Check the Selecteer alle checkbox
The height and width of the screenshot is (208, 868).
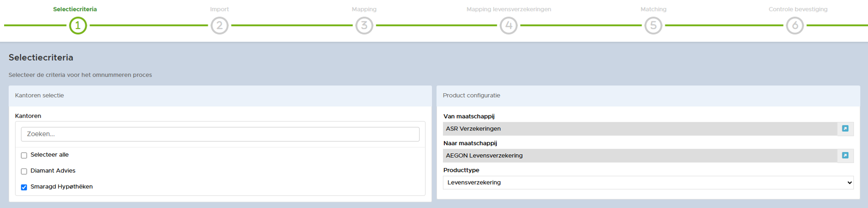[x=24, y=156]
